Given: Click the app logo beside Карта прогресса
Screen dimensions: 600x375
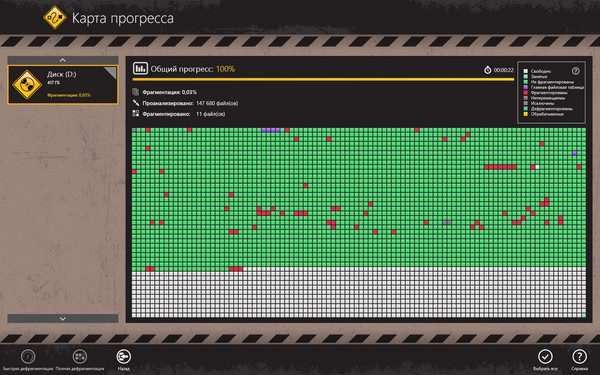Looking at the screenshot, I should point(54,17).
